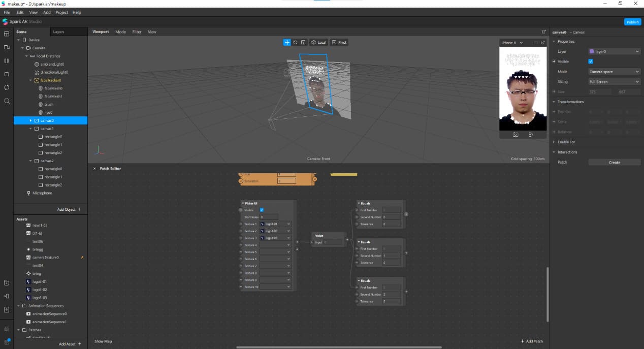Select the scale tool in viewport toolbar
This screenshot has height=349, width=644.
tap(303, 42)
